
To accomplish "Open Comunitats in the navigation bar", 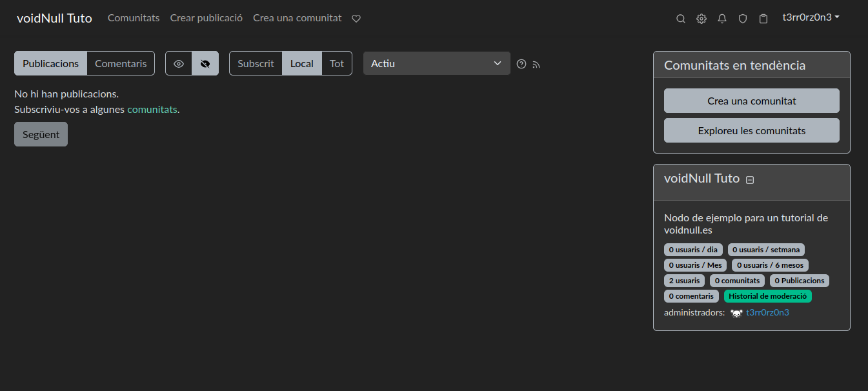I will (134, 18).
